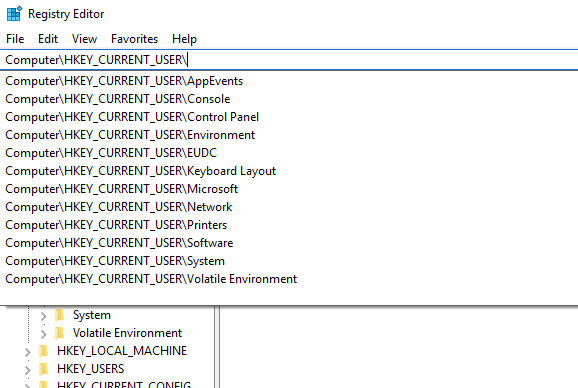
Task: Select the Software path suggestion
Action: click(x=289, y=243)
